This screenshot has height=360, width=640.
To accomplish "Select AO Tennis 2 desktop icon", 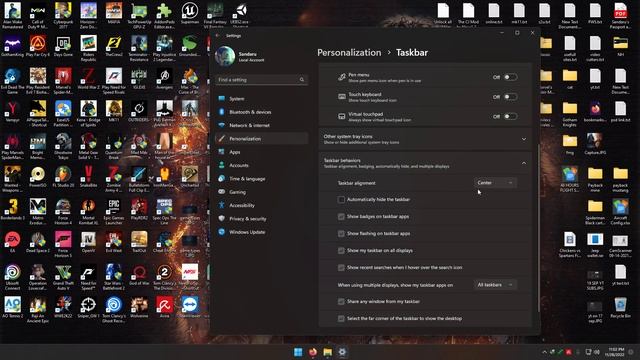I will (x=12, y=307).
